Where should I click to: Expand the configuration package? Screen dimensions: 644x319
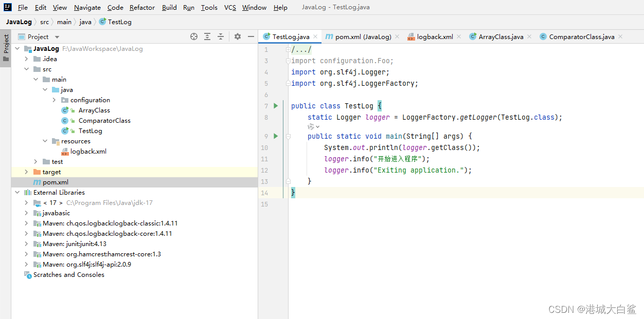pos(55,100)
